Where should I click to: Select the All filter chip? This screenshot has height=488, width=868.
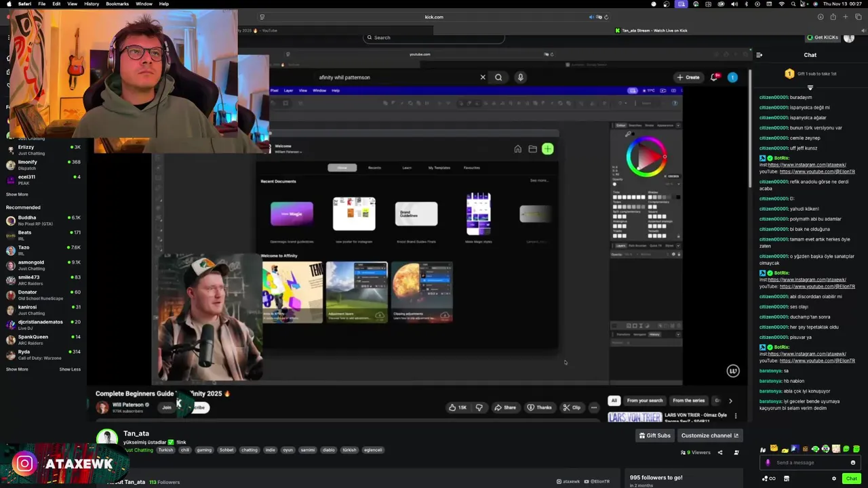(614, 401)
